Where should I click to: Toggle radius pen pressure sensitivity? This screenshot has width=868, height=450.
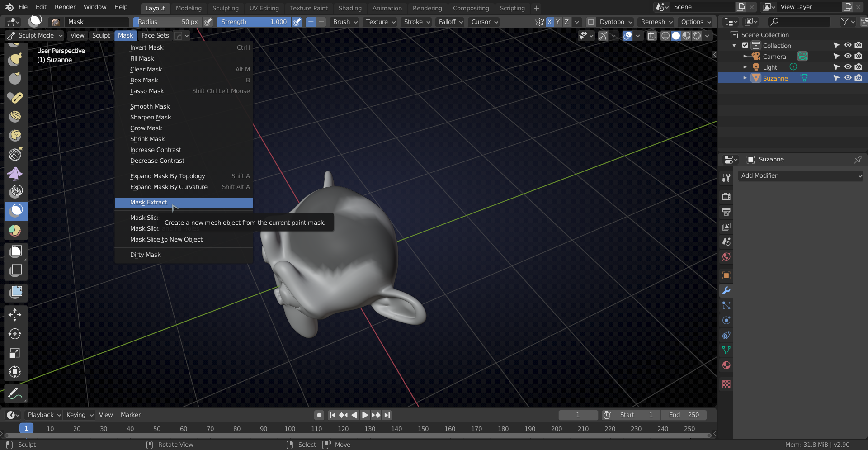click(208, 22)
